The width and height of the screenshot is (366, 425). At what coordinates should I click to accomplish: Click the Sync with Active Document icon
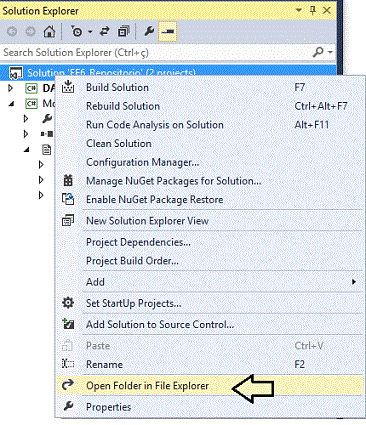pyautogui.click(x=105, y=32)
